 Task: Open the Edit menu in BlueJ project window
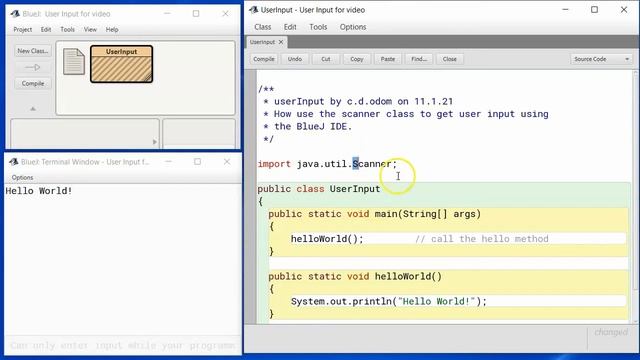pos(46,29)
